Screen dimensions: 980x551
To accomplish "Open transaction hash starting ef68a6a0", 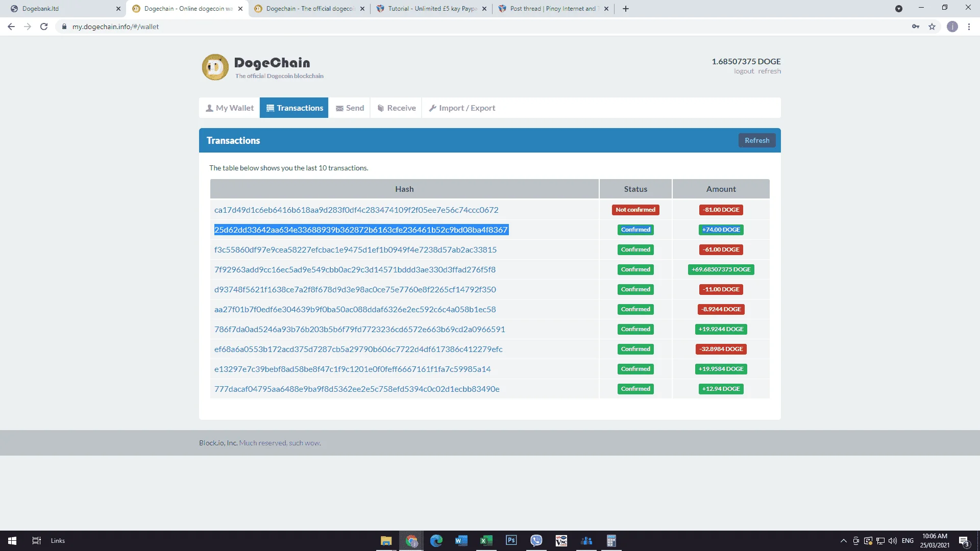I will click(x=358, y=349).
